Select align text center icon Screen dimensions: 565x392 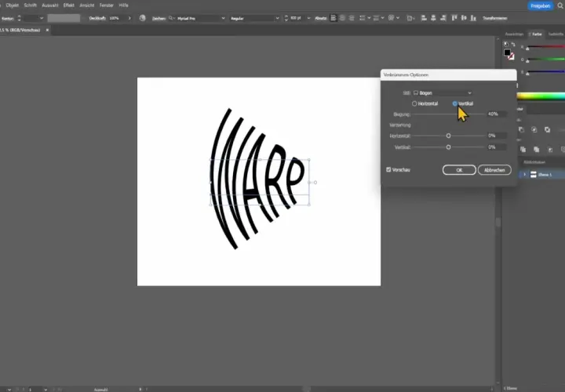click(342, 18)
